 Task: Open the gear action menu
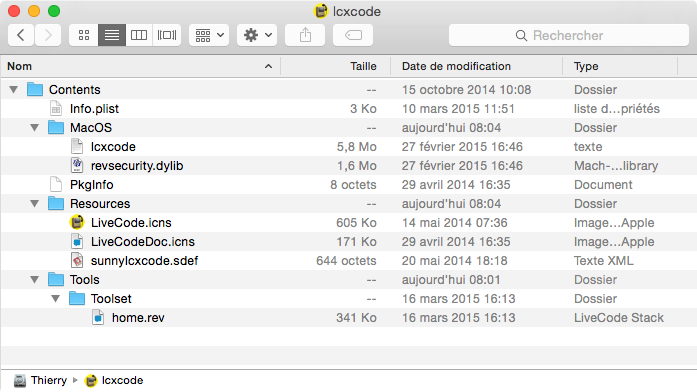pos(257,35)
